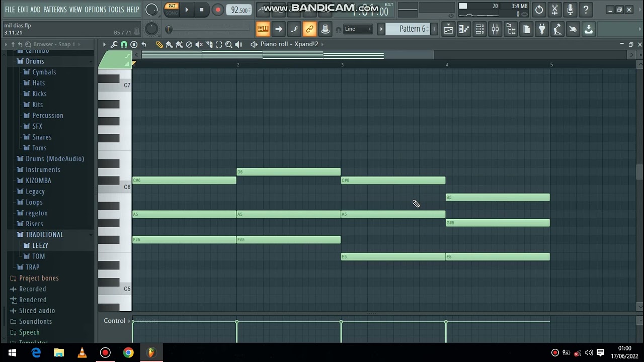Click the question mark help button
The image size is (644, 362).
(586, 10)
